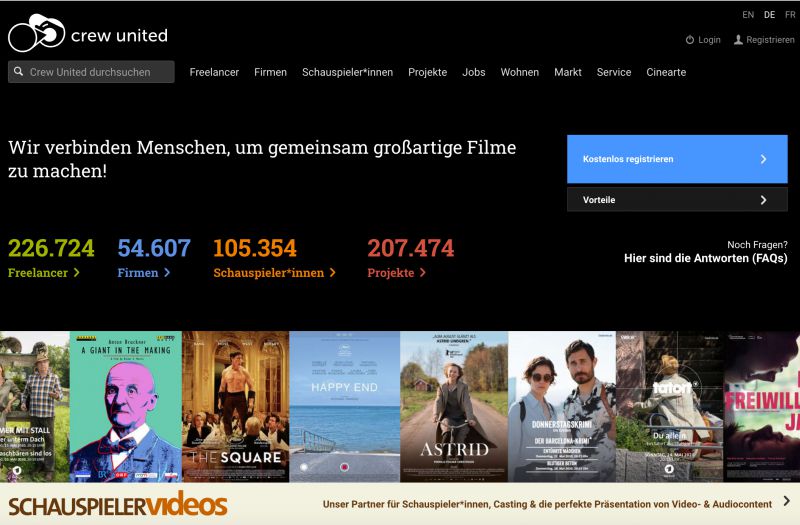This screenshot has height=525, width=800.
Task: Click the search magnifier icon
Action: click(x=18, y=71)
